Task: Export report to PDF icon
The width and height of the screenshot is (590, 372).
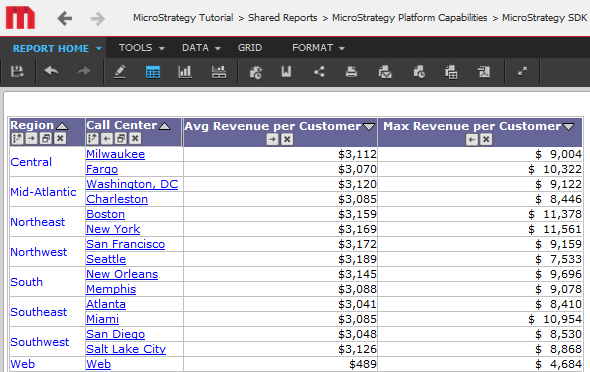Action: tap(484, 71)
